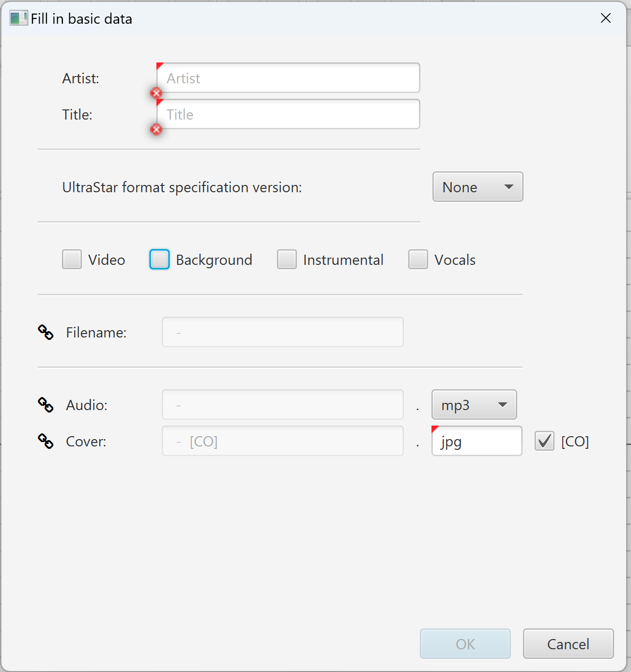The height and width of the screenshot is (672, 631).
Task: Uncheck the [CO] cover suffix checkbox
Action: [544, 441]
